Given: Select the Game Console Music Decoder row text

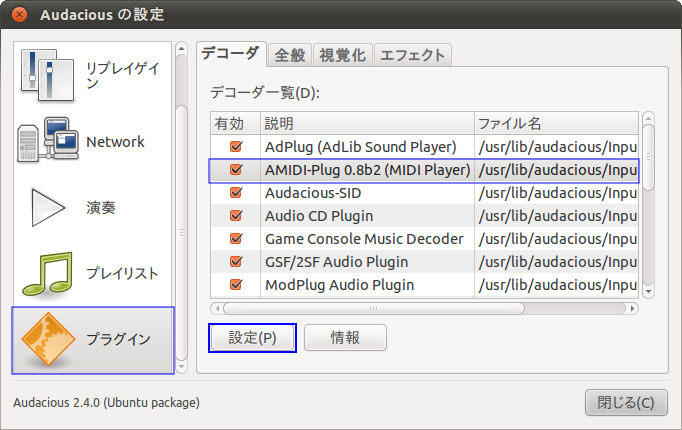Looking at the screenshot, I should click(364, 239).
